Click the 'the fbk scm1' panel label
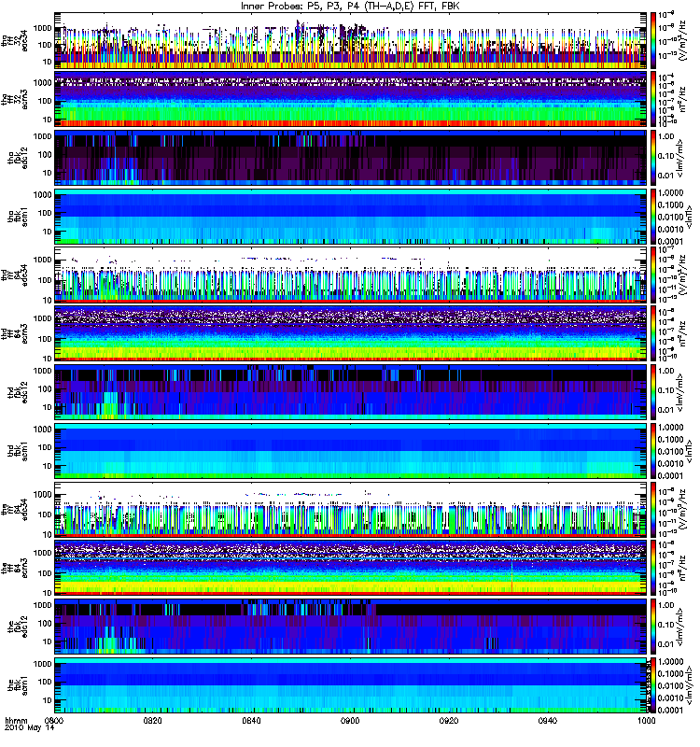700x747 pixels. tap(18, 685)
